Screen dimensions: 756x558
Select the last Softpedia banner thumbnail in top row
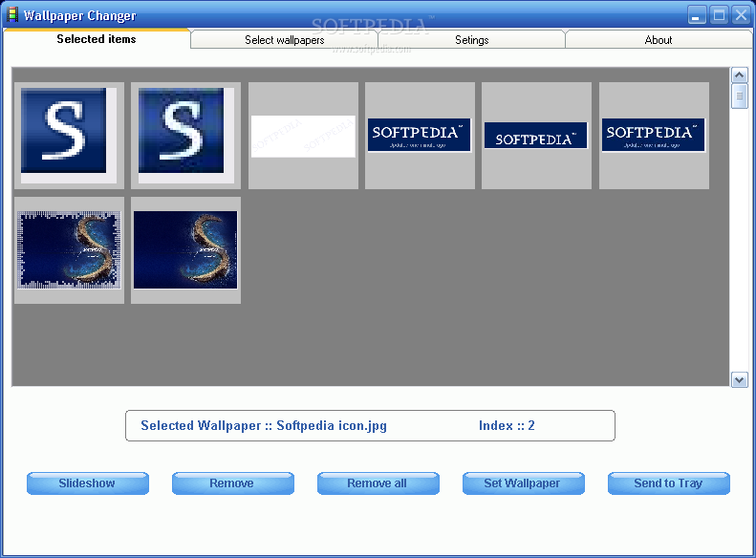[654, 136]
